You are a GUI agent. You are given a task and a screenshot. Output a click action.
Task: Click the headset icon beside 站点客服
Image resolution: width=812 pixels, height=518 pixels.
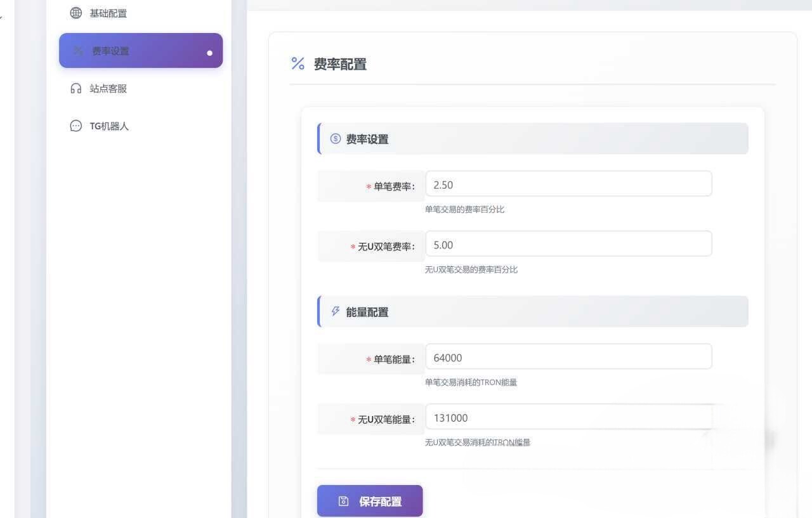76,89
